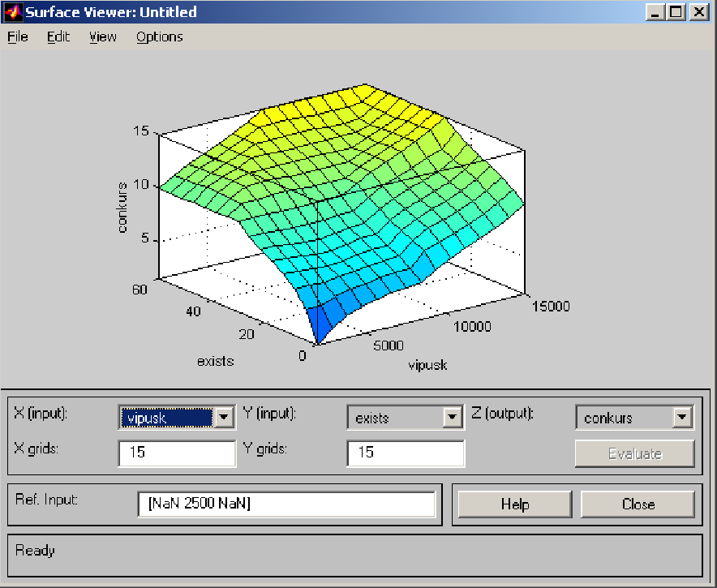
Task: Open the File menu
Action: click(18, 37)
